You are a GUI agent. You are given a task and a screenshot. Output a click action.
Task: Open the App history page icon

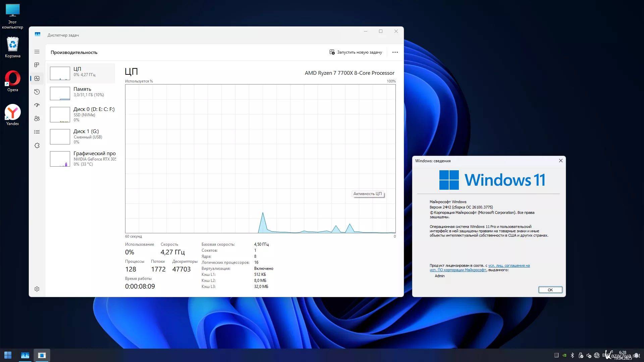[x=37, y=92]
